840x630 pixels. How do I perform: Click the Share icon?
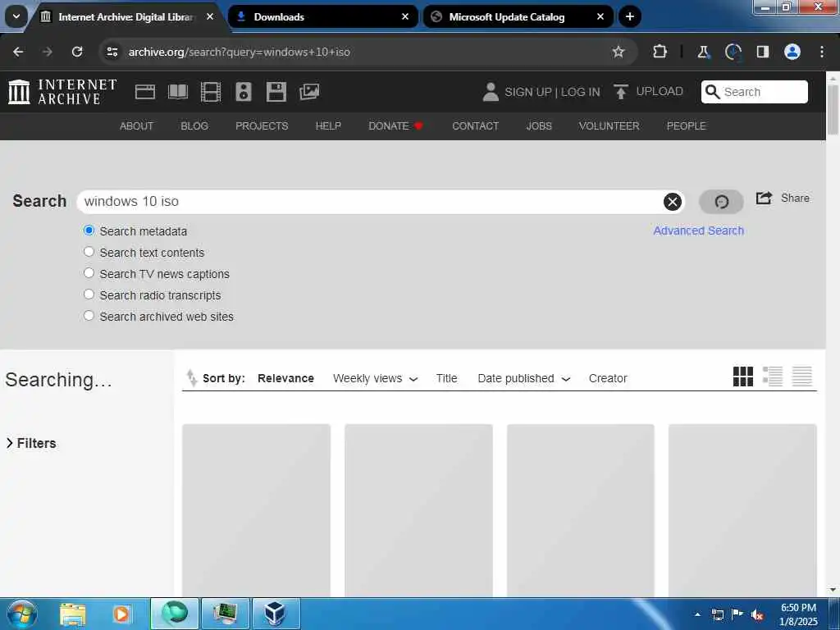tap(764, 198)
